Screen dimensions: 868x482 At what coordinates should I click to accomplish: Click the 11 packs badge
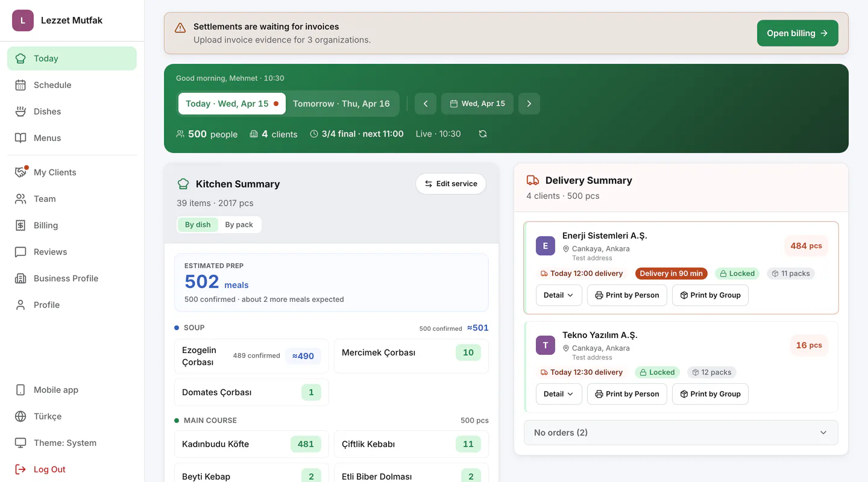pyautogui.click(x=791, y=274)
